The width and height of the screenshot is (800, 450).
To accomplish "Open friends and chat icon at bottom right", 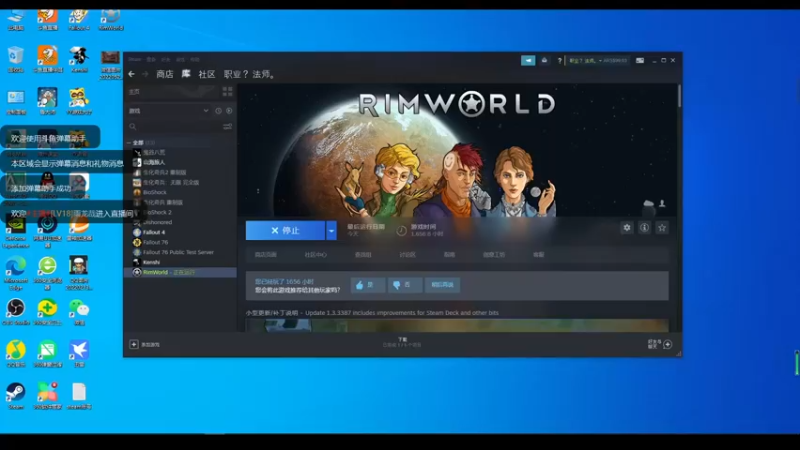I will (667, 344).
